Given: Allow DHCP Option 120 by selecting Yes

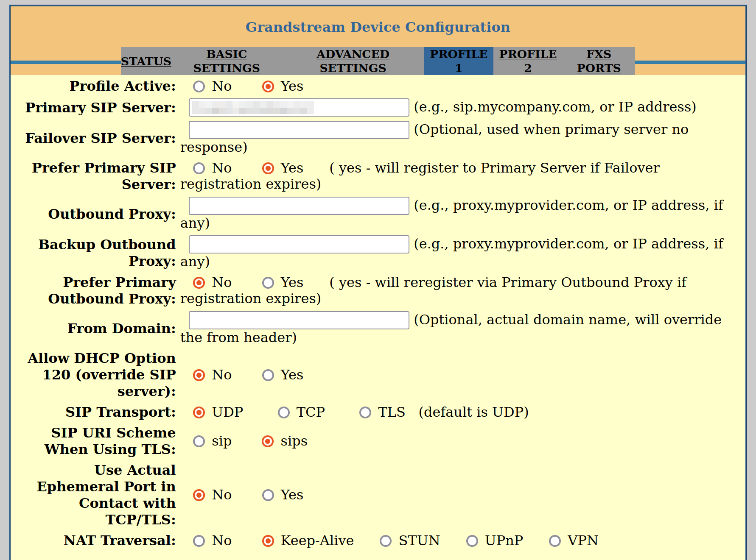Looking at the screenshot, I should click(268, 375).
